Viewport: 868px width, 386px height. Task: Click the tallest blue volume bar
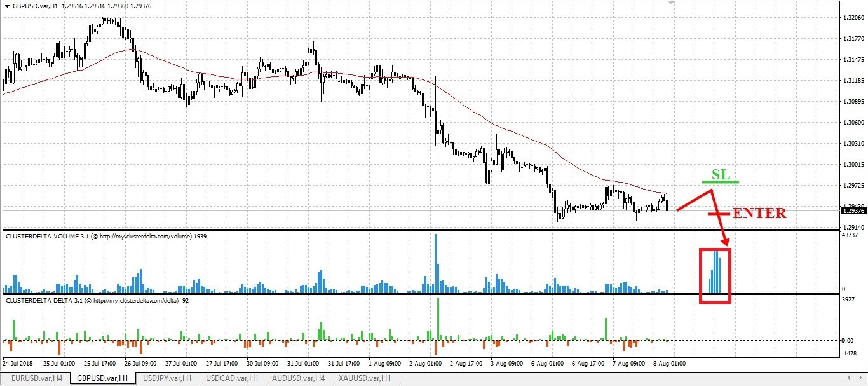tap(436, 263)
